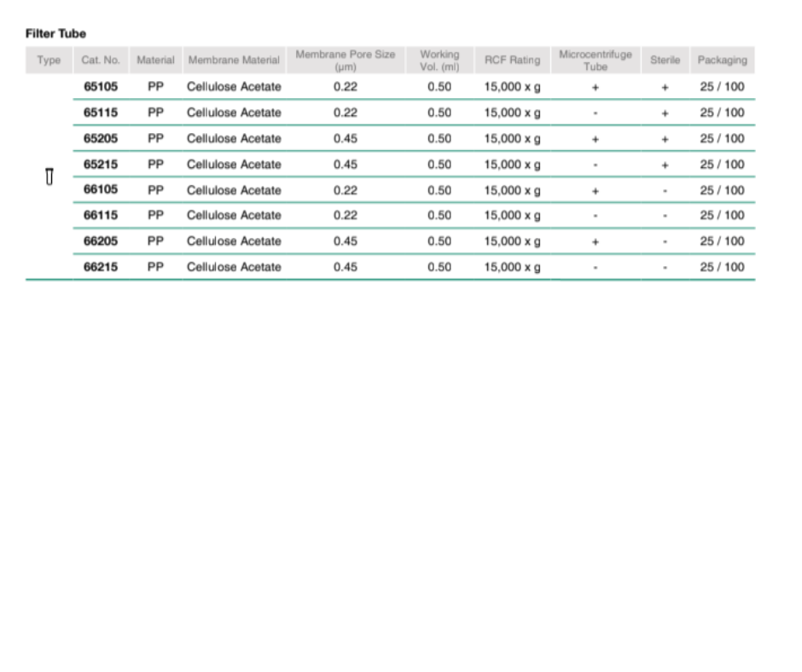Select catalog number 66205

(x=101, y=241)
